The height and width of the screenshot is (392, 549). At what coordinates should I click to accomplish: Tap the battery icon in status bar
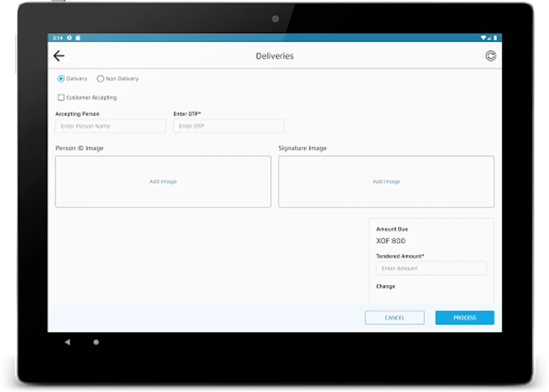495,38
